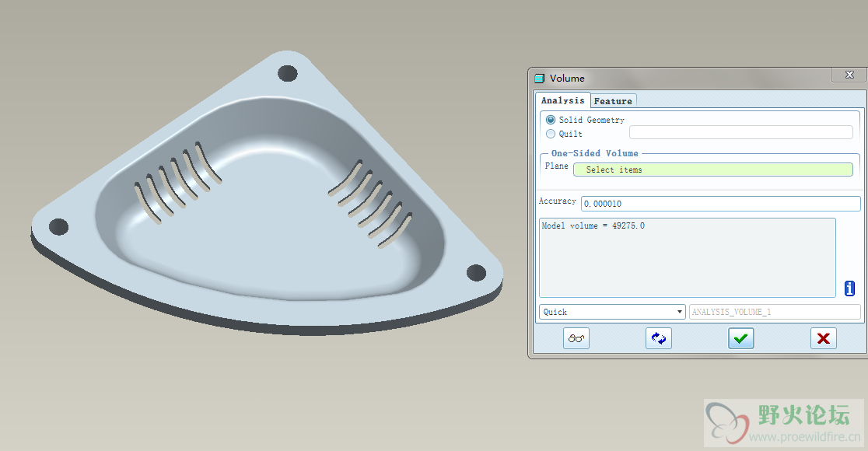
Task: Click the Plane Select items collector
Action: (x=713, y=170)
